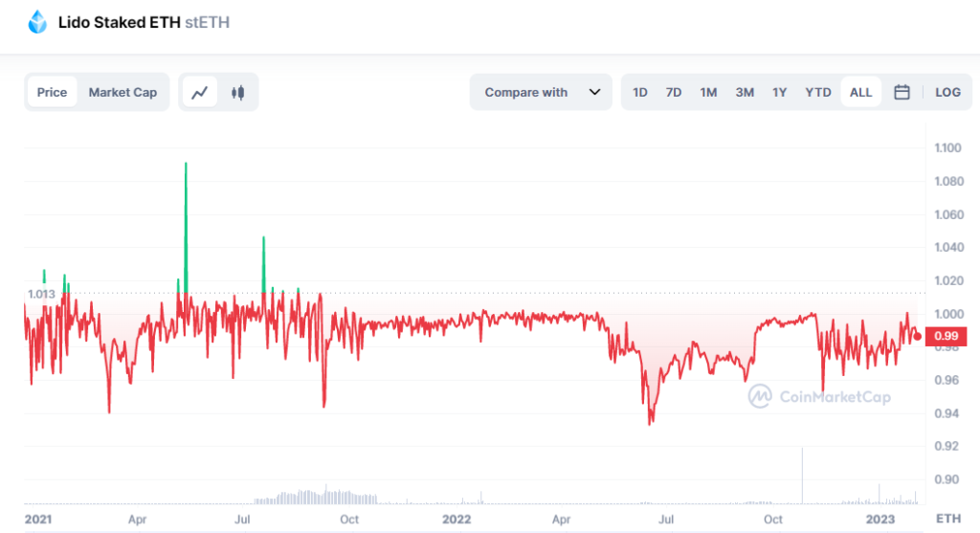
Task: Click the 2022 x-axis label
Action: 457,520
